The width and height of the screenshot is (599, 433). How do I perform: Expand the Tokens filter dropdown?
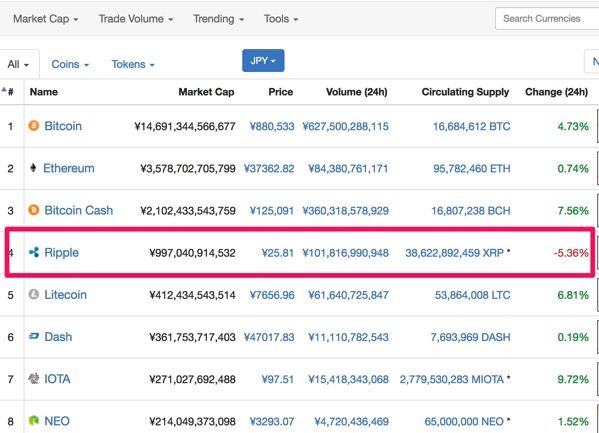pyautogui.click(x=133, y=64)
